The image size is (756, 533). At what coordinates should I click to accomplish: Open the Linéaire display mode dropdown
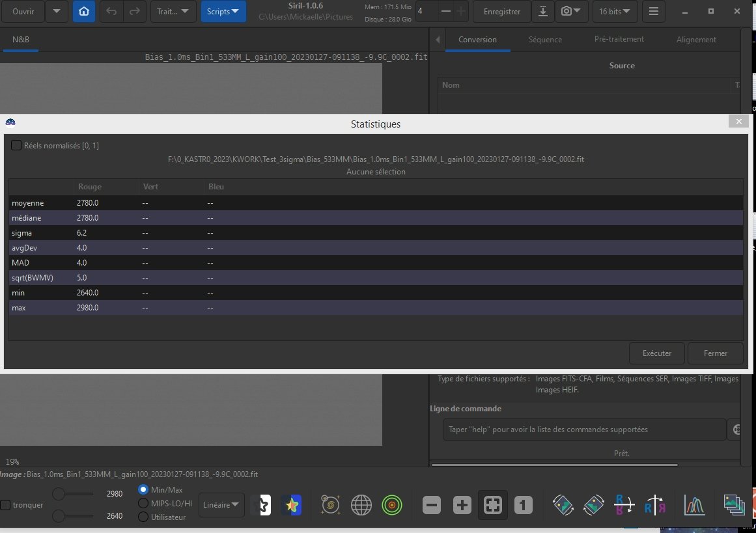(221, 505)
